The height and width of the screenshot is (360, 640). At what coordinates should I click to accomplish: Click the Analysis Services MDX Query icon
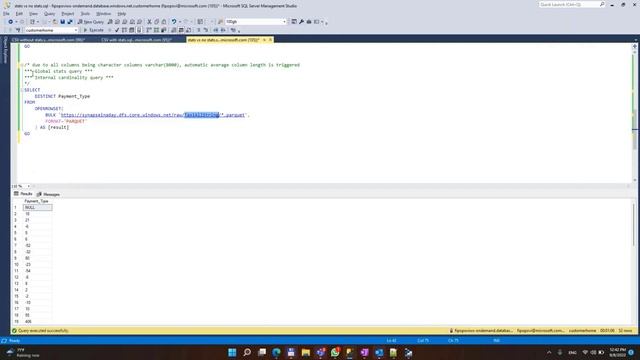[x=117, y=22]
